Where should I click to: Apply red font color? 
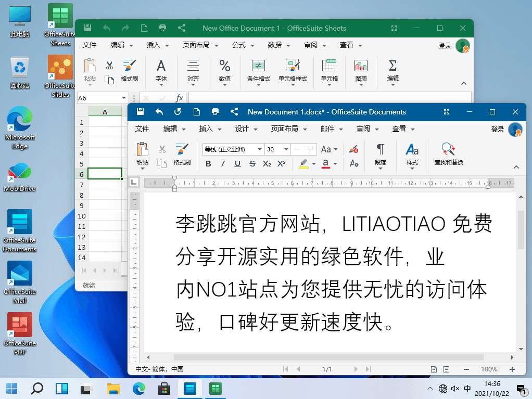pos(326,164)
